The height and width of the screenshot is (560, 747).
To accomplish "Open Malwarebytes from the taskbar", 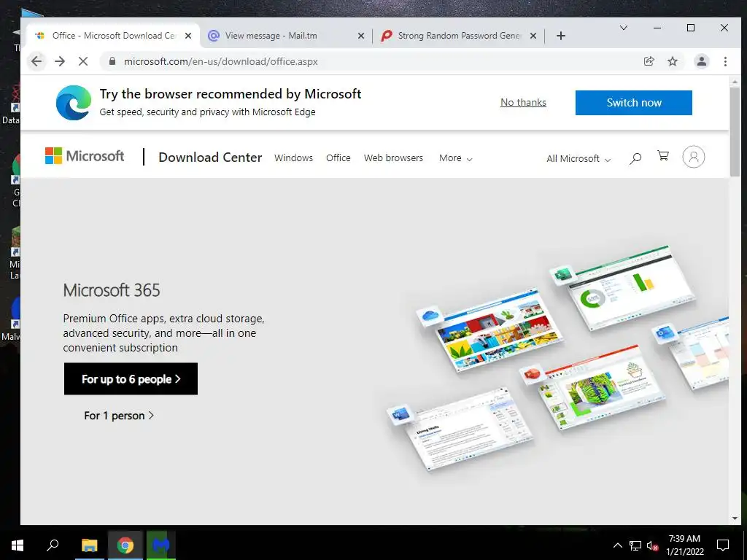I will click(x=161, y=545).
